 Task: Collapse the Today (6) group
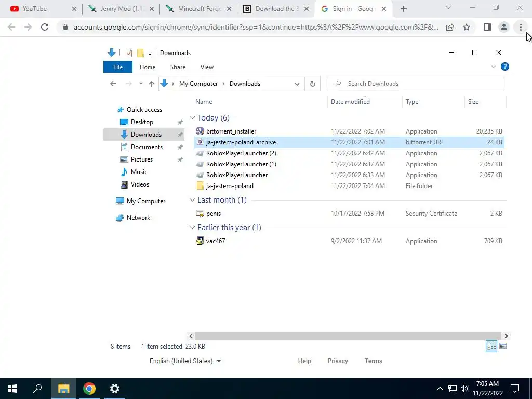click(x=192, y=118)
